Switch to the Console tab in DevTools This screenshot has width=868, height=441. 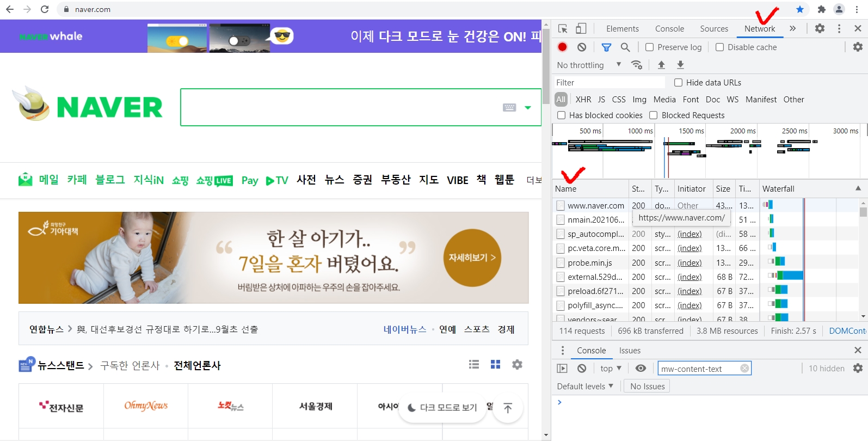pos(669,29)
